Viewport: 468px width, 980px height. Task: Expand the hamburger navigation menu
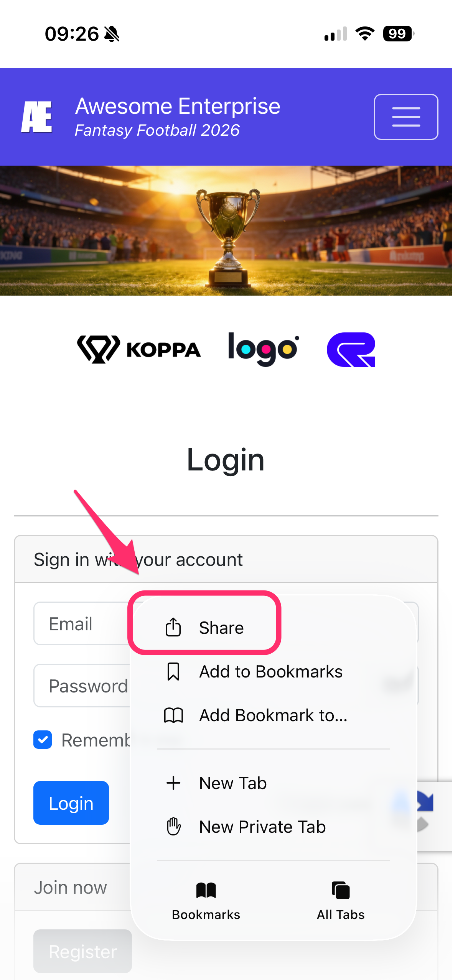pos(406,117)
